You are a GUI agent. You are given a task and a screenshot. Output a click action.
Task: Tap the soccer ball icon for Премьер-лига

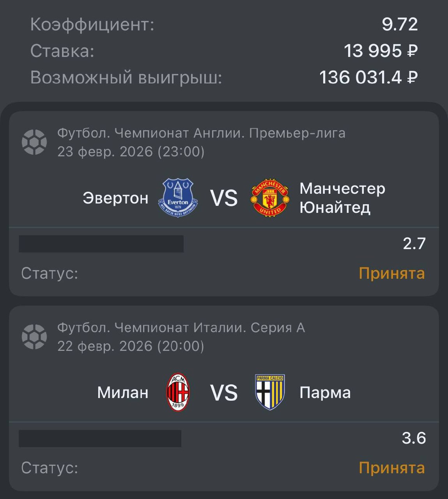click(x=34, y=142)
